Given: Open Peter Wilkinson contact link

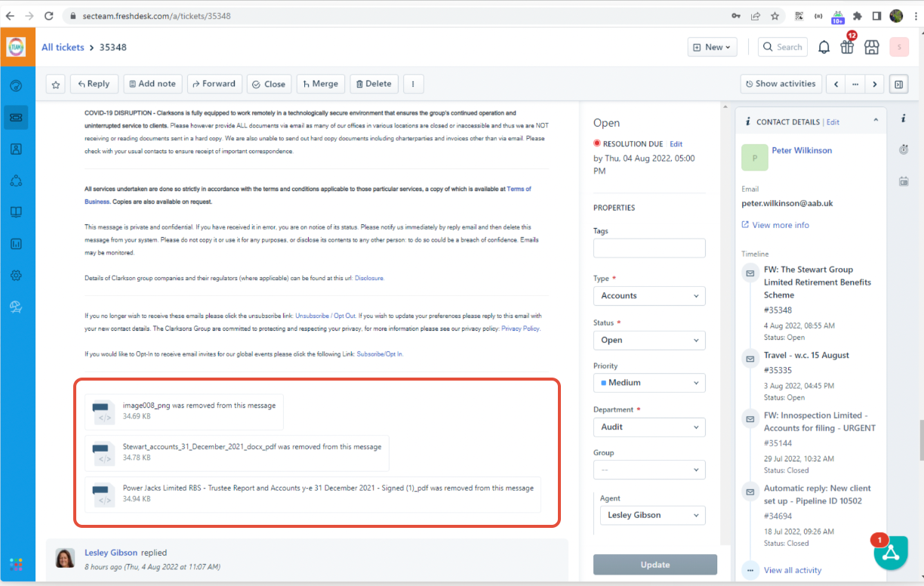Looking at the screenshot, I should [x=802, y=150].
